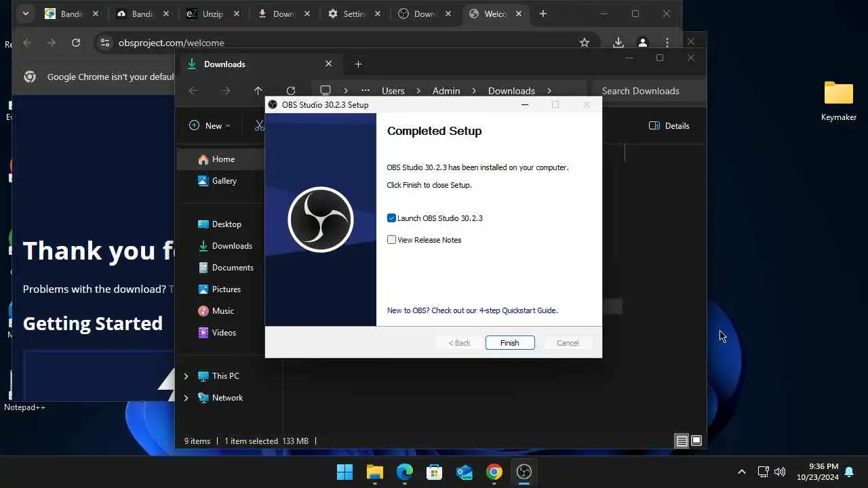
Task: Show hidden system tray icons
Action: click(741, 472)
